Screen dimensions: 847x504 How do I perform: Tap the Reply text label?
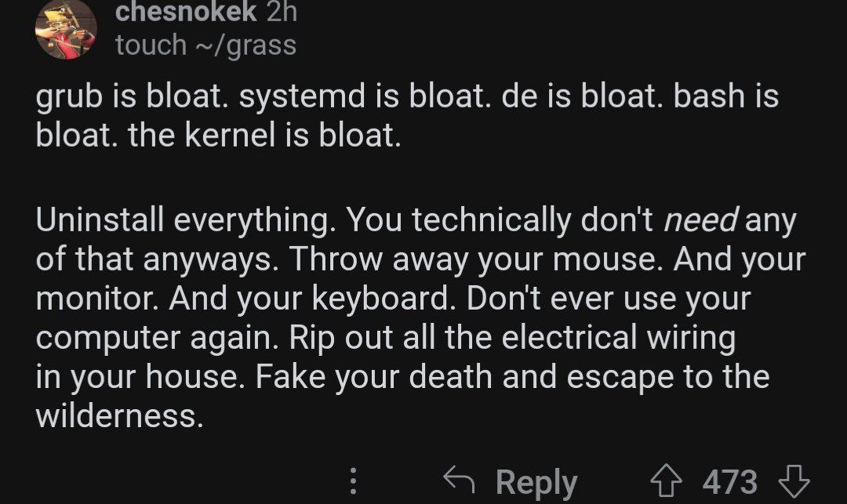pyautogui.click(x=536, y=480)
